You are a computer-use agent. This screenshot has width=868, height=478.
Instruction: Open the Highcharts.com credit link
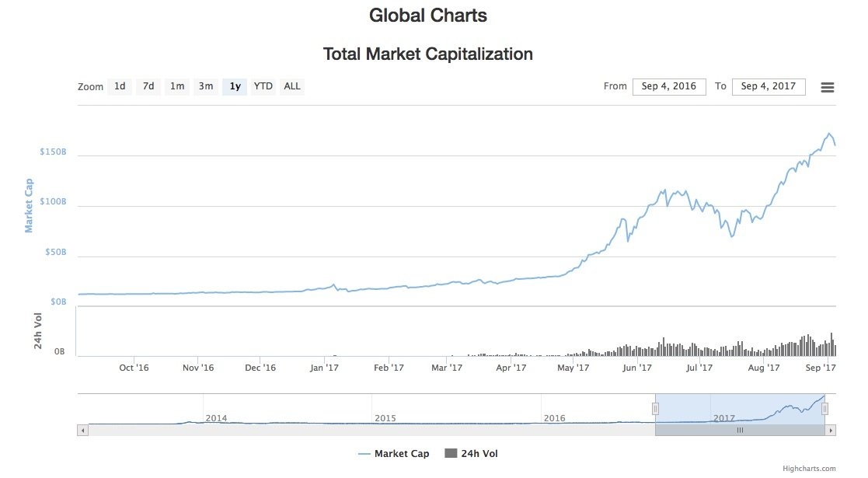809,469
